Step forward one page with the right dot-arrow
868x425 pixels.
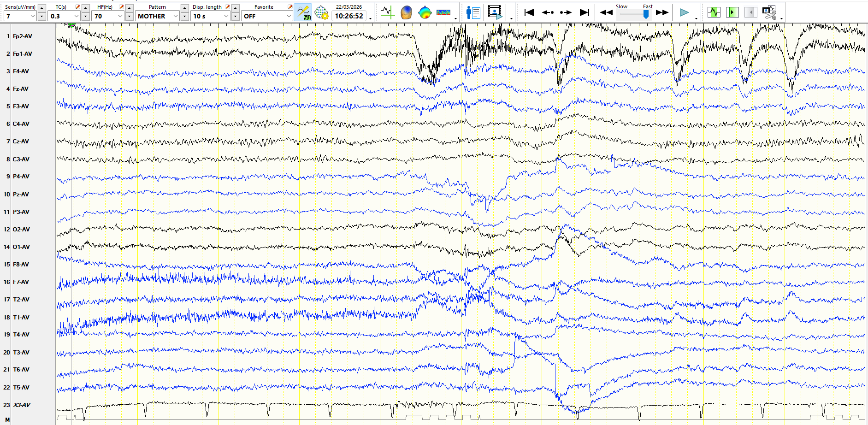pos(566,12)
